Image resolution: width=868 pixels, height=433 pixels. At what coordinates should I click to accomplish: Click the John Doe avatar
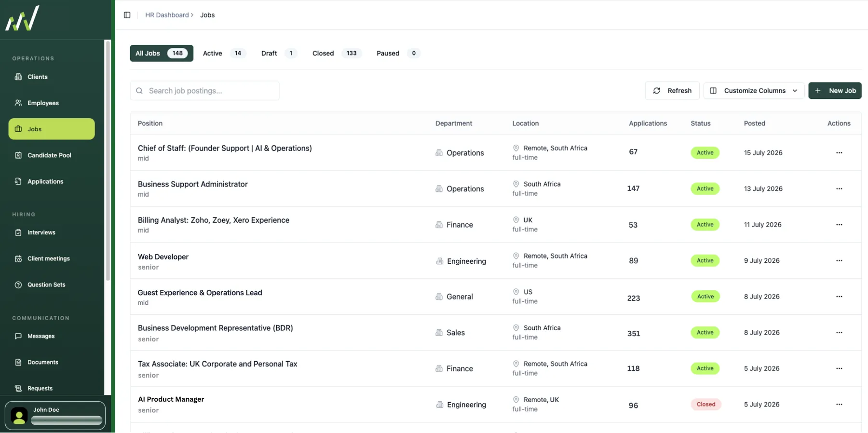tap(19, 416)
